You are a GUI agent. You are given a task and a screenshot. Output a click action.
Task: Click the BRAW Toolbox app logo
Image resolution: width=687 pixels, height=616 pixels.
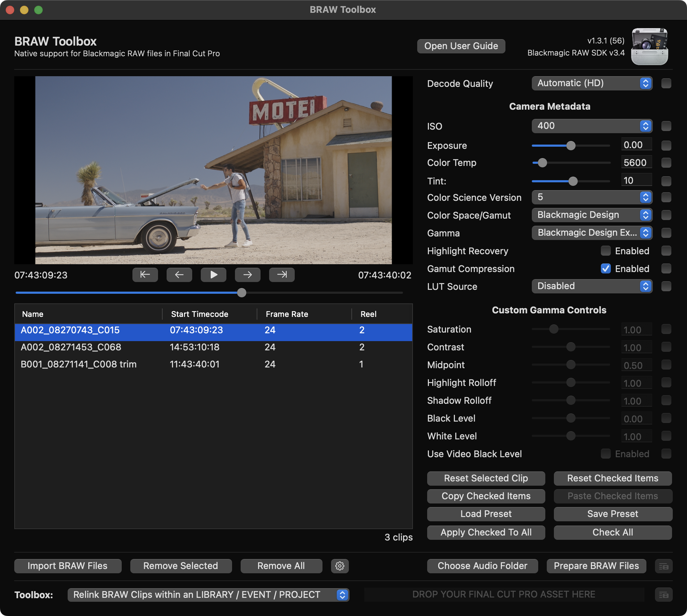tap(649, 47)
